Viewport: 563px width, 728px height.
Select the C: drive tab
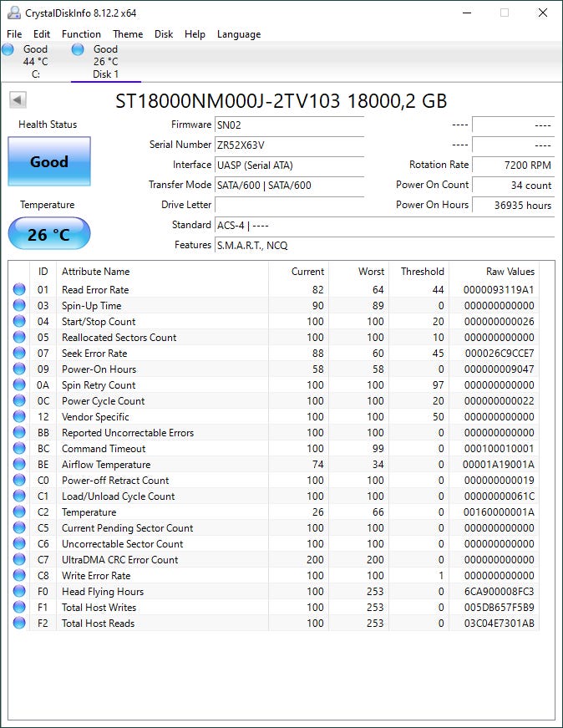pos(35,62)
